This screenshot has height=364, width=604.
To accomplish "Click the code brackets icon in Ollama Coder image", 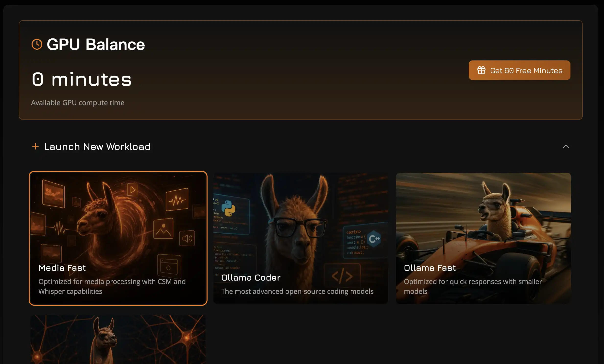I will click(x=342, y=276).
